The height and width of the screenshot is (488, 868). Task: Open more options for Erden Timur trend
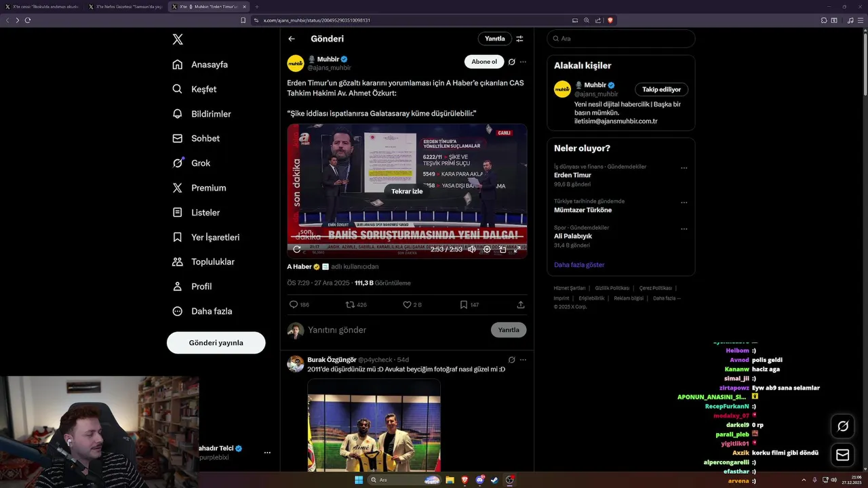click(684, 168)
